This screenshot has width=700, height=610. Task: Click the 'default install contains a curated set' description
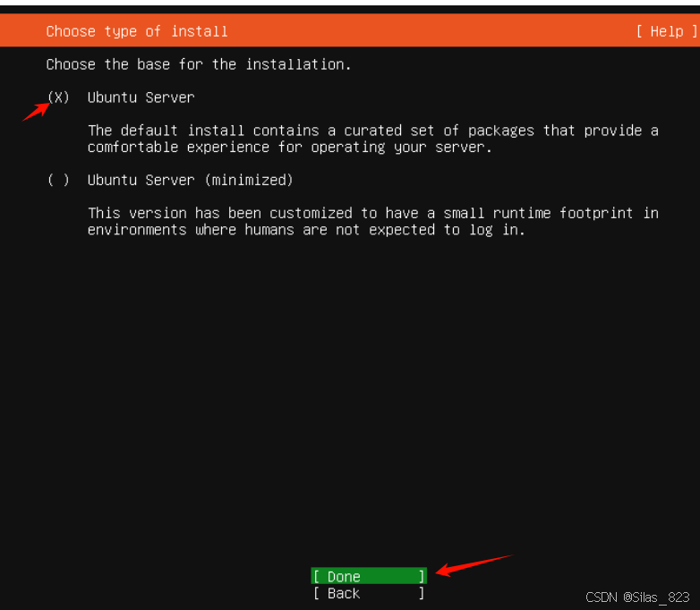click(372, 139)
